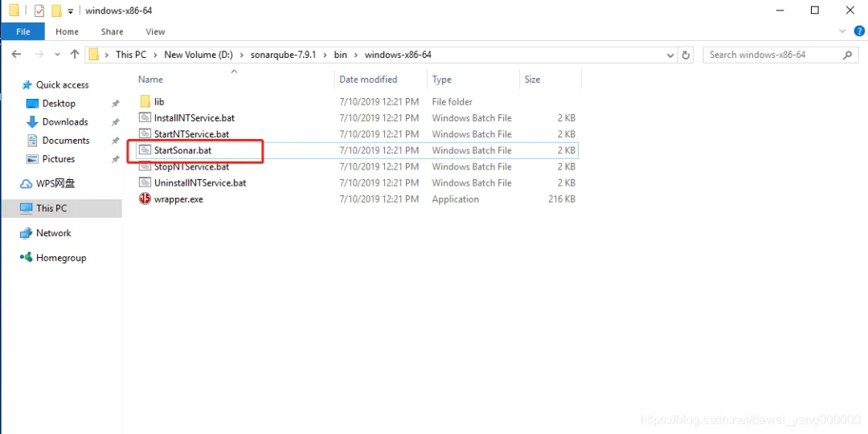Open Homegroup in navigation pane

point(61,257)
